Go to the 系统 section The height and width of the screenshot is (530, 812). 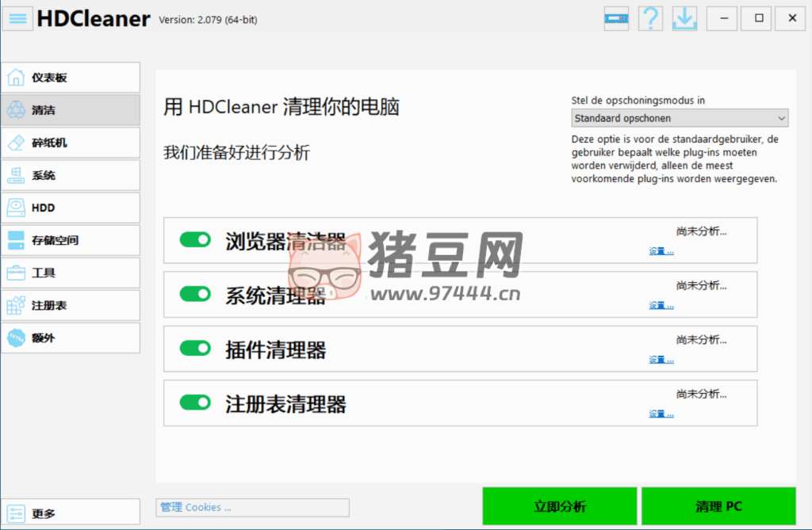pyautogui.click(x=71, y=175)
